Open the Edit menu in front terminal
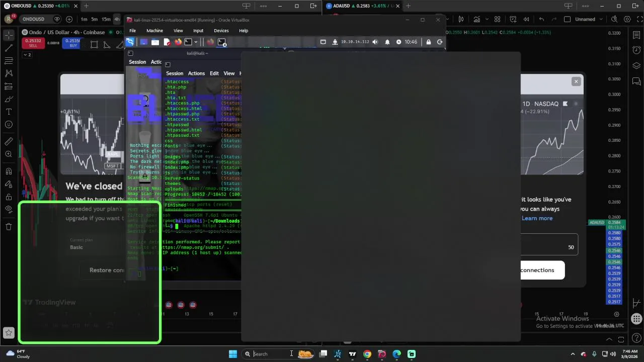This screenshot has height=362, width=644. pos(214,73)
